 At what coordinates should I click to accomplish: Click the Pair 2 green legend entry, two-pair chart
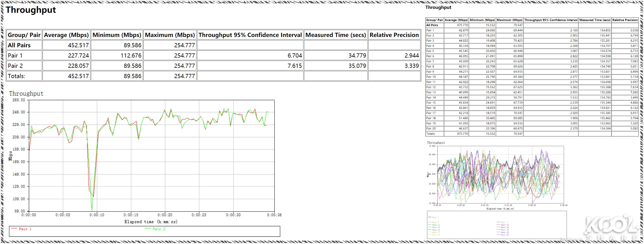(155, 229)
